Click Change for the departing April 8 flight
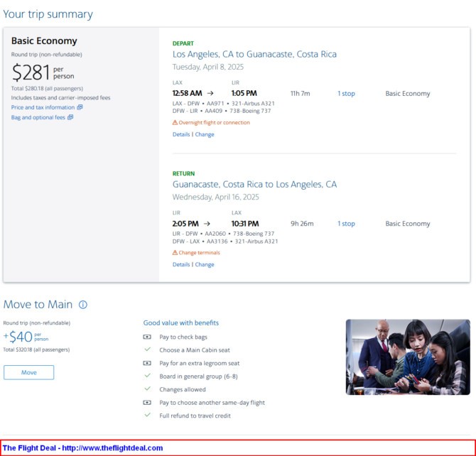Viewport: 476px width, 456px height. (x=205, y=134)
